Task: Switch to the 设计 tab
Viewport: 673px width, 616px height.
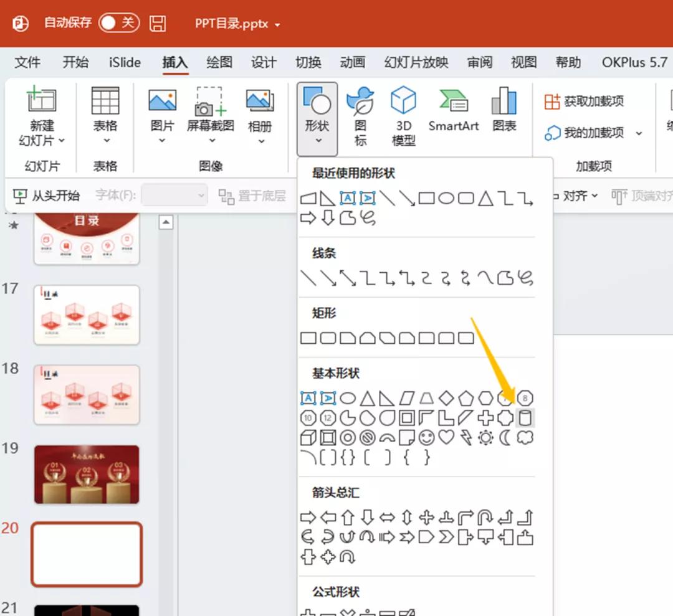Action: tap(264, 62)
